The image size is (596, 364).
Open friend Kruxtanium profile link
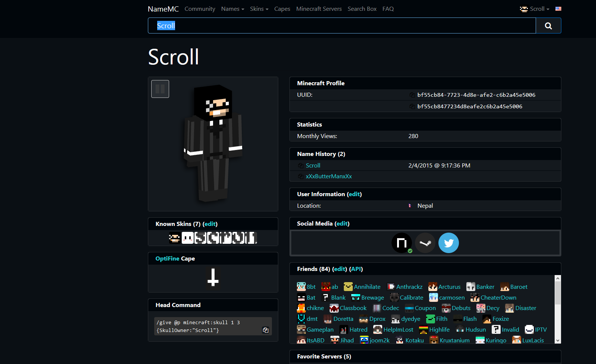[x=454, y=340]
